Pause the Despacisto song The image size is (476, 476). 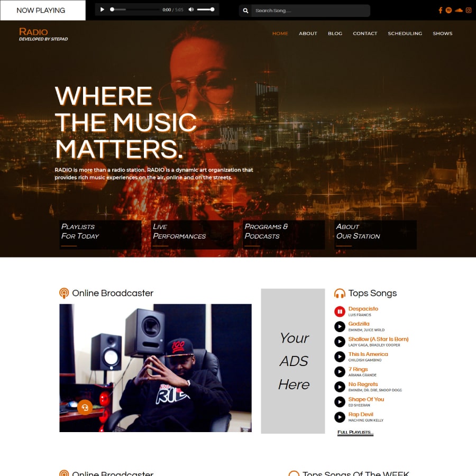[x=340, y=311]
